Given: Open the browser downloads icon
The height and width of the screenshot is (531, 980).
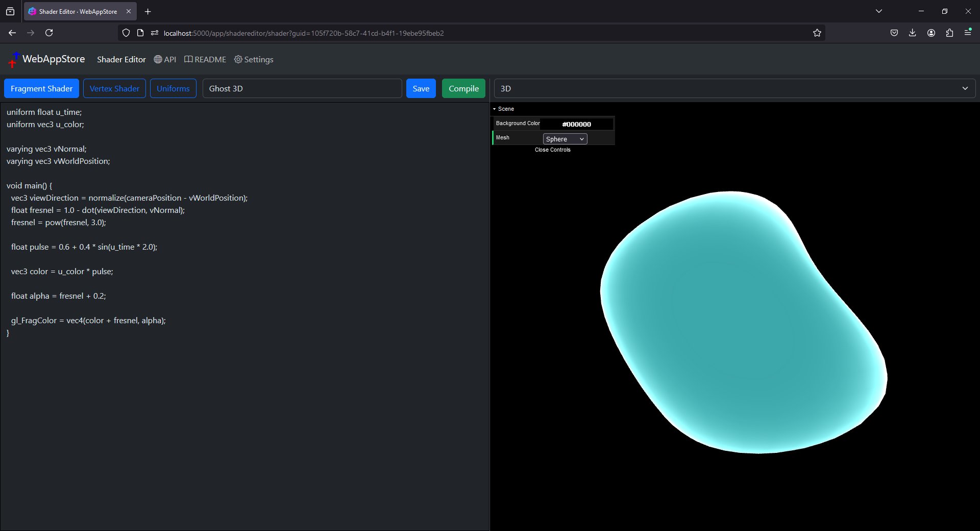Looking at the screenshot, I should pyautogui.click(x=912, y=33).
